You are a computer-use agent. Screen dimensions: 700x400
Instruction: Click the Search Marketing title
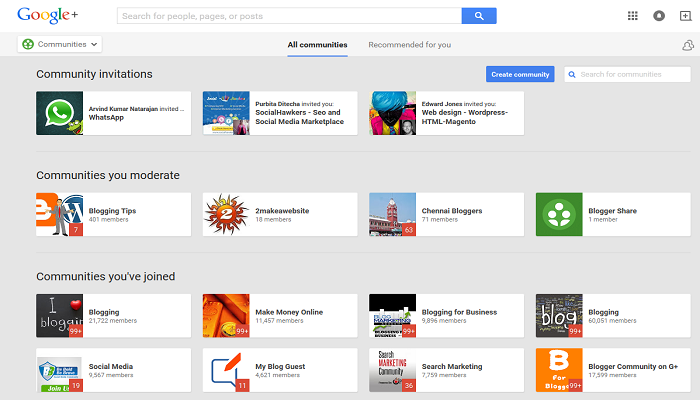click(x=452, y=367)
